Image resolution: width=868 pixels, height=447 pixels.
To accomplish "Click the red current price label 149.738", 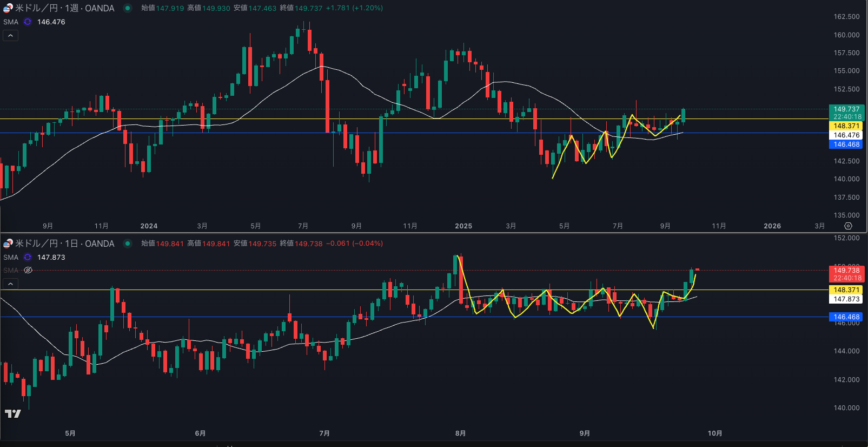I will click(846, 274).
